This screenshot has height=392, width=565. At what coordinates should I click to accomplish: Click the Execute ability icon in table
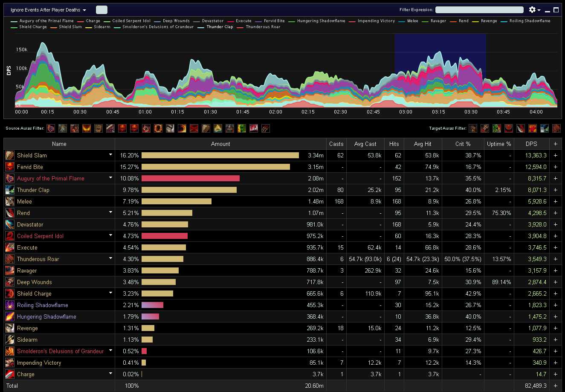[x=10, y=247]
